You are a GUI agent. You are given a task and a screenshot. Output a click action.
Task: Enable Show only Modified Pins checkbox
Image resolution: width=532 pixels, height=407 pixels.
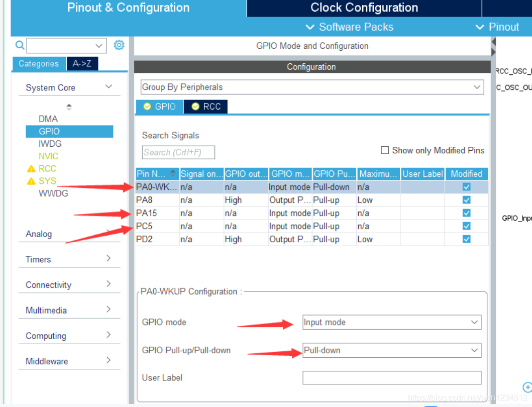coord(385,150)
